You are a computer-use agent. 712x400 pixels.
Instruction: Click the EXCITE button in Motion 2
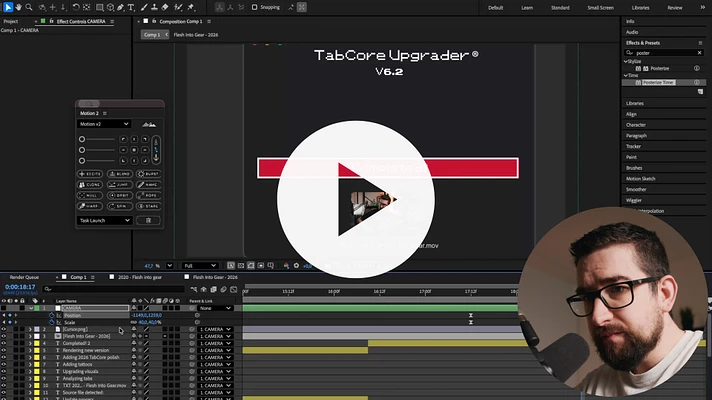(x=89, y=174)
